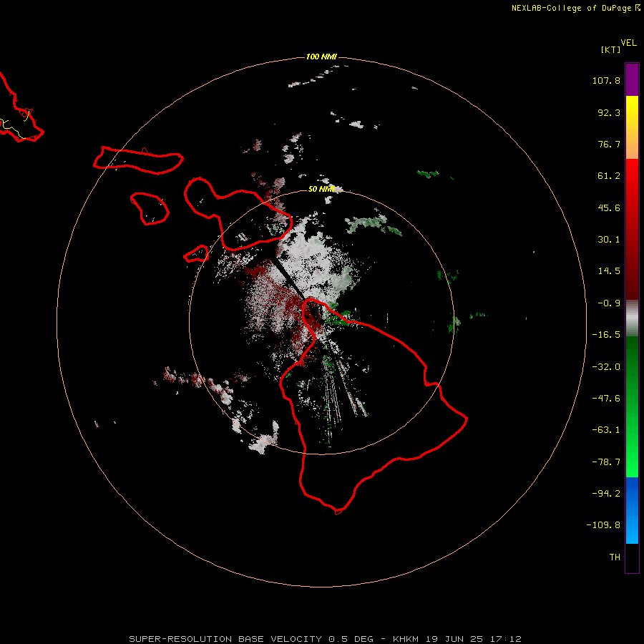This screenshot has width=644, height=644.
Task: Pick the blue segment of velocity color bar
Action: point(632,510)
